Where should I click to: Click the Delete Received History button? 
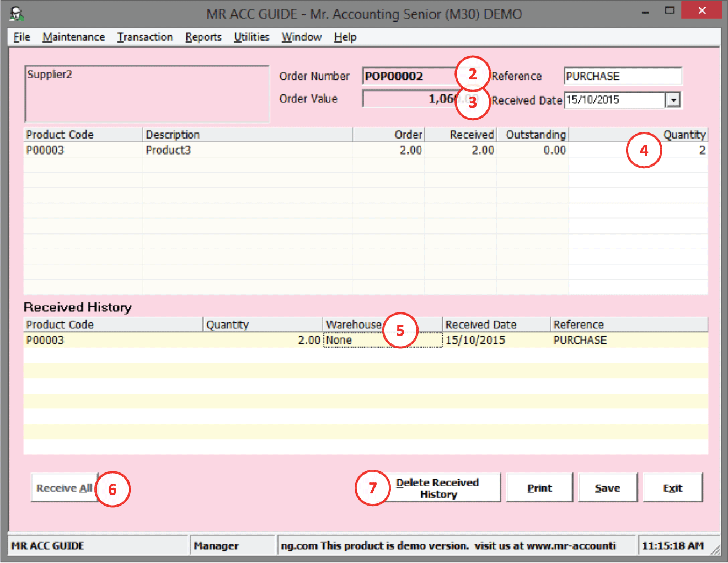pos(438,488)
